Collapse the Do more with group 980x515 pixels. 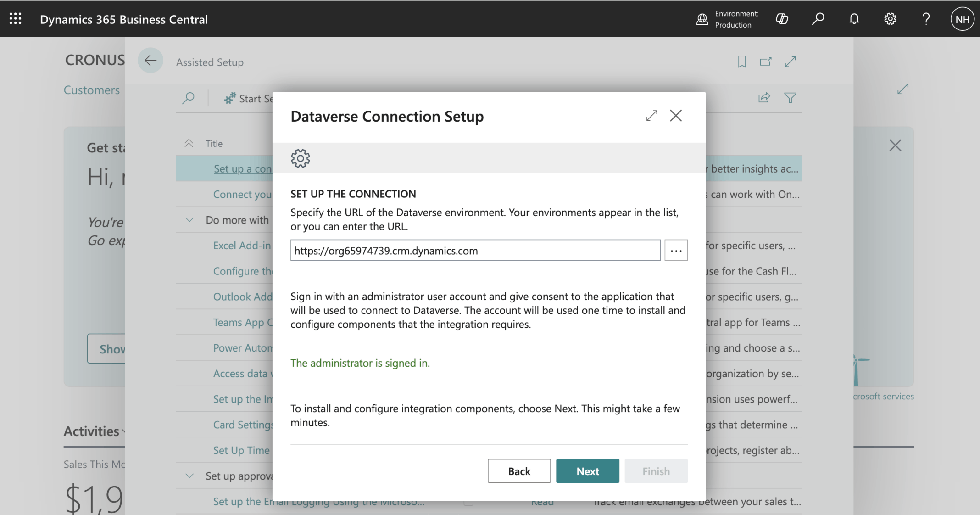click(x=189, y=220)
